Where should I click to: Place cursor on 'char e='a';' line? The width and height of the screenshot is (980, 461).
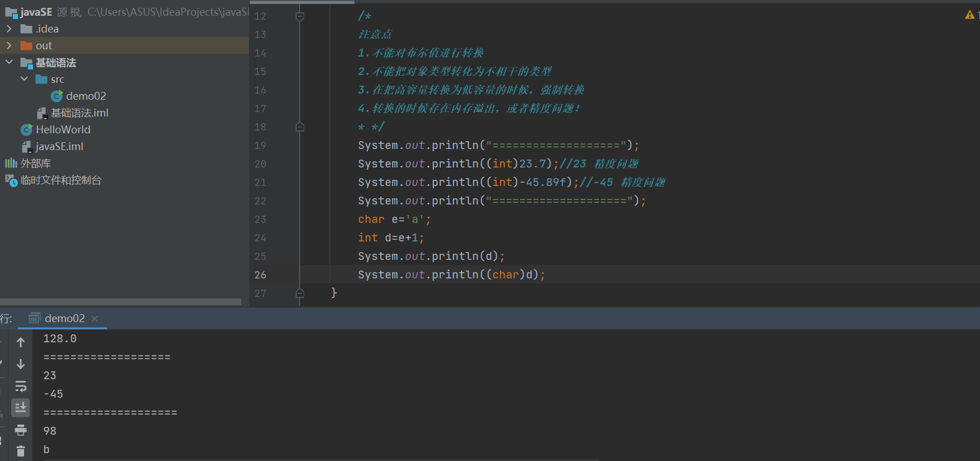point(395,219)
